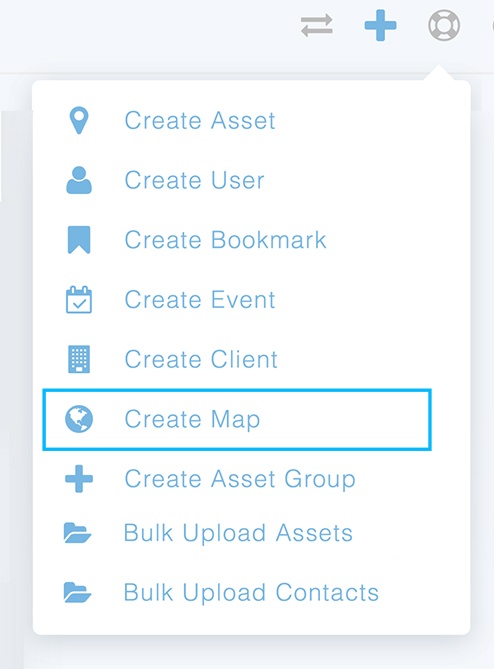
Task: Choose Create Asset Group entry
Action: click(x=240, y=479)
